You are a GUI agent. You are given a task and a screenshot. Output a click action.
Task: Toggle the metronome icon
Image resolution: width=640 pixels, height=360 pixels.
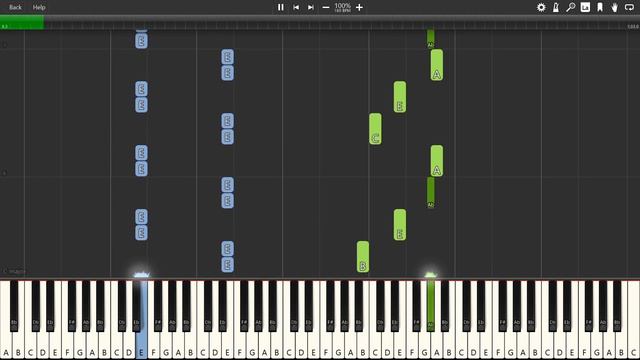556,7
